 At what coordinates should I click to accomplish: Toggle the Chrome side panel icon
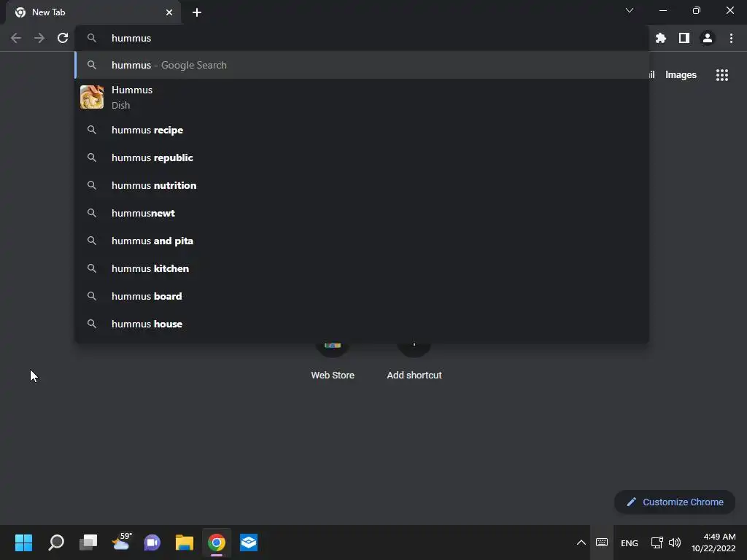coord(684,38)
